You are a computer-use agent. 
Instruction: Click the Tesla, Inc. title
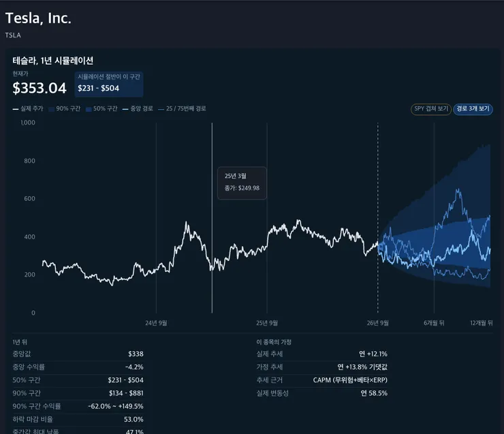(38, 18)
